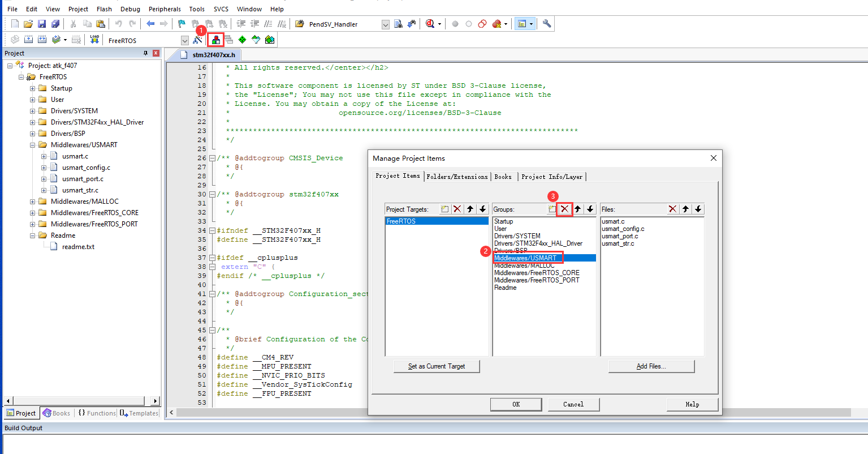Open the PendSV_Handler symbol dropdown
Screen dimensions: 868x454
385,24
